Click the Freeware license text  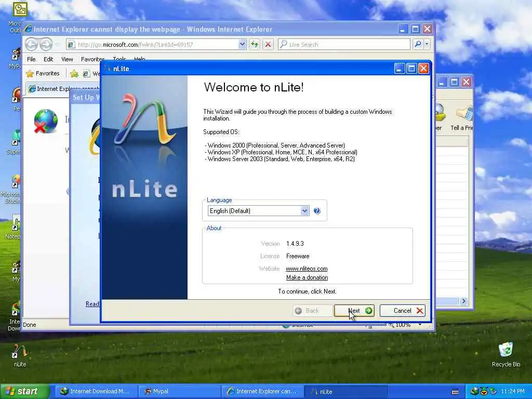(x=298, y=256)
